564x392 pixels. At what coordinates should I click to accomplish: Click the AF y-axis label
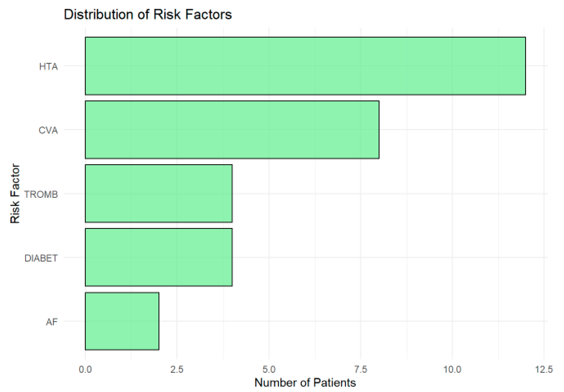[x=52, y=322]
